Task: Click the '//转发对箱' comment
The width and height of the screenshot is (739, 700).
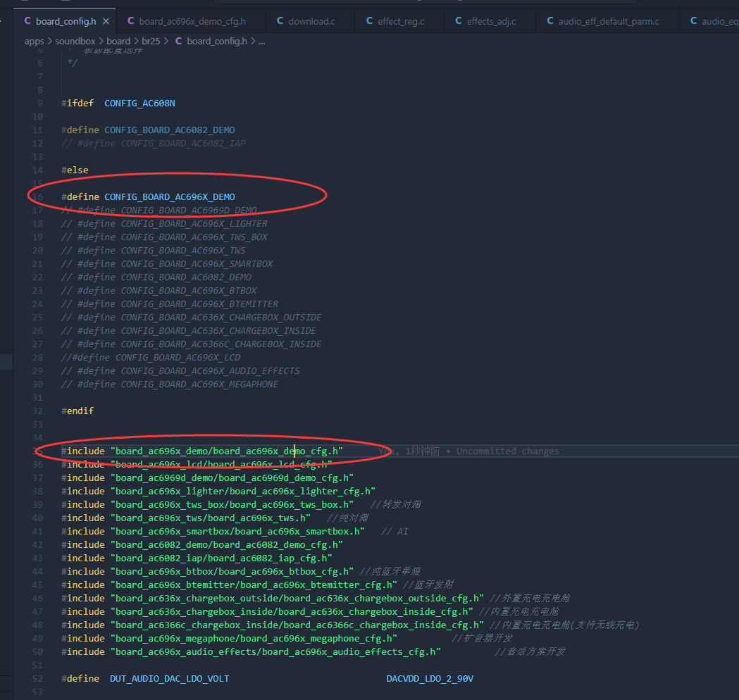Action: [395, 505]
